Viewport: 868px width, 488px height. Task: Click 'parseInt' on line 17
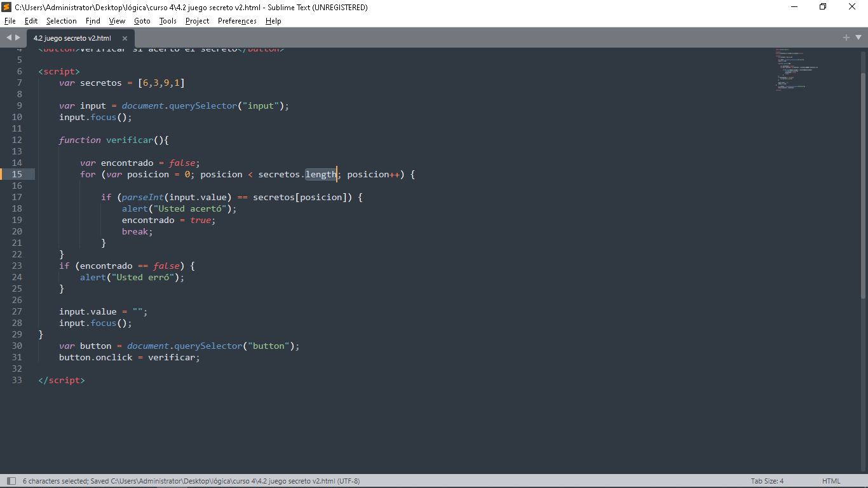[x=143, y=197]
